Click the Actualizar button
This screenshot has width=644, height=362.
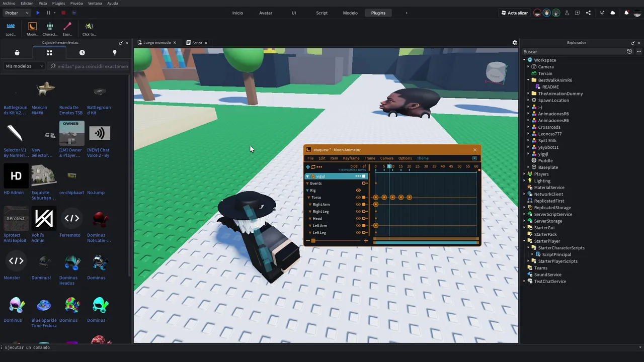pyautogui.click(x=515, y=13)
